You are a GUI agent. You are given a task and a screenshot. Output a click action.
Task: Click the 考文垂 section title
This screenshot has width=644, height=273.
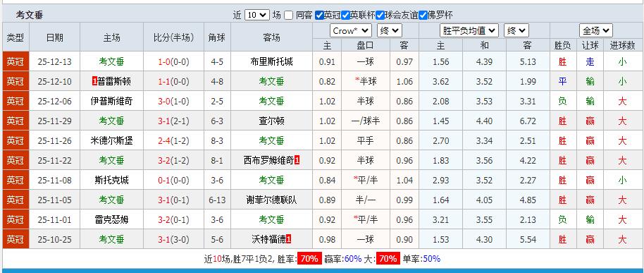point(30,16)
